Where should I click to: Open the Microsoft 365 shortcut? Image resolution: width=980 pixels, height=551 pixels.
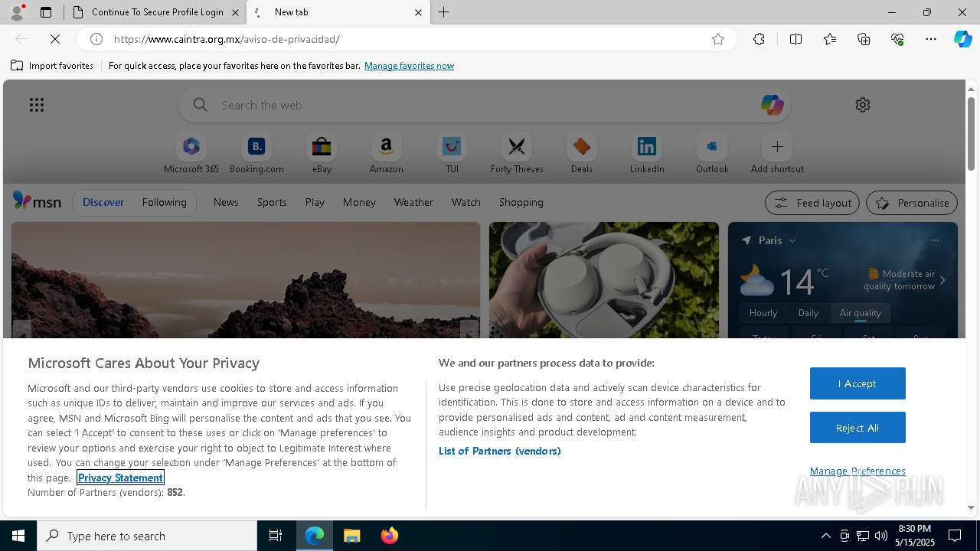tap(191, 154)
